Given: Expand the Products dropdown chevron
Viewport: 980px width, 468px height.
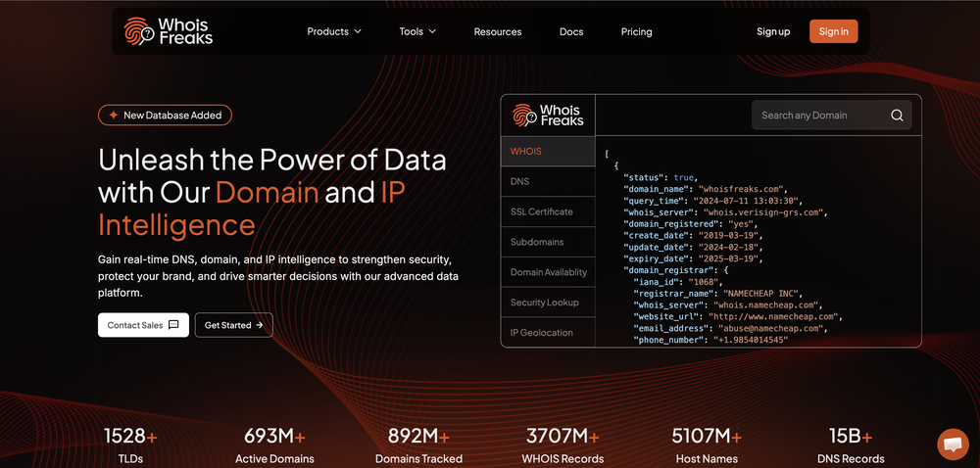Looking at the screenshot, I should (x=358, y=31).
